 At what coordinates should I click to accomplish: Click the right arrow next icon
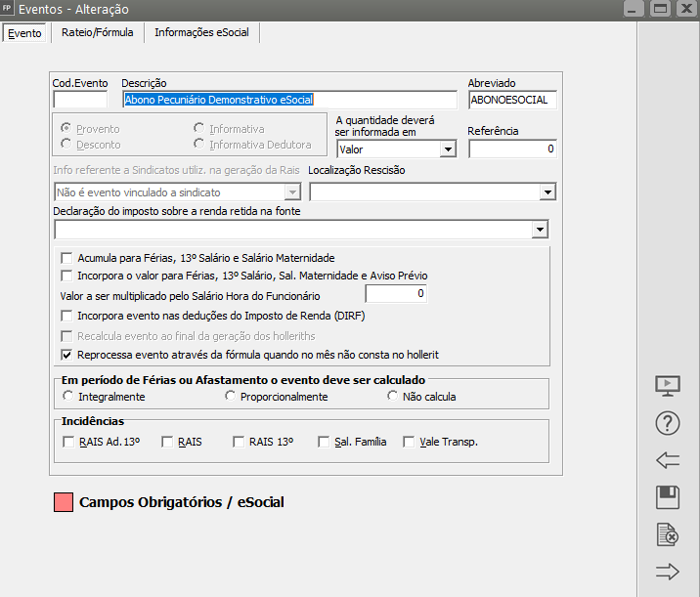tap(667, 572)
